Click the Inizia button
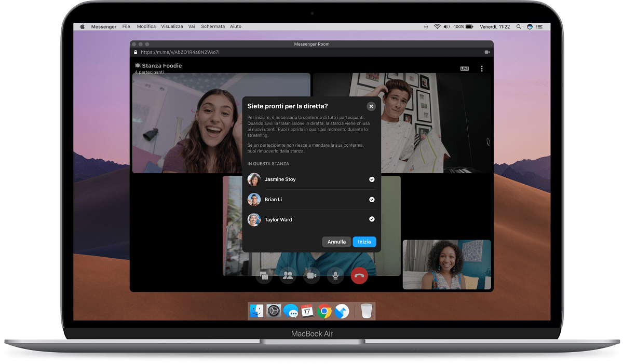 pos(364,242)
